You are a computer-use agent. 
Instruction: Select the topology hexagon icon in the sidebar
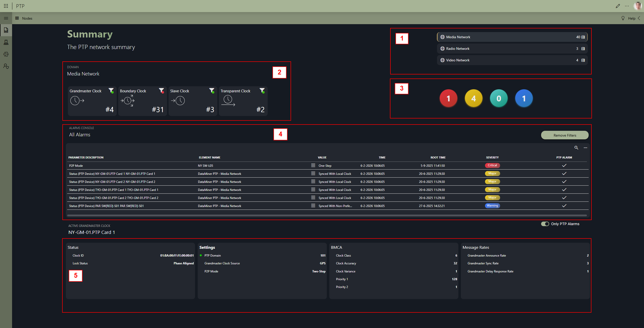pos(6,54)
